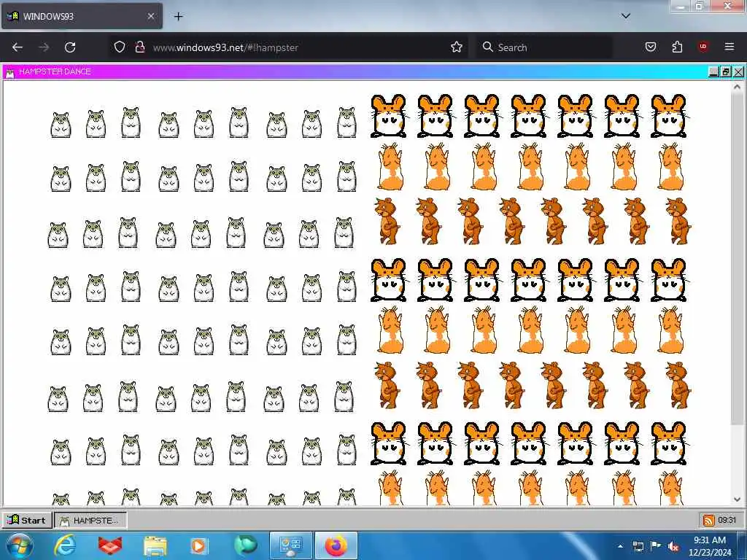Close the WINDOWS93 browser tab
747x560 pixels.
150,16
